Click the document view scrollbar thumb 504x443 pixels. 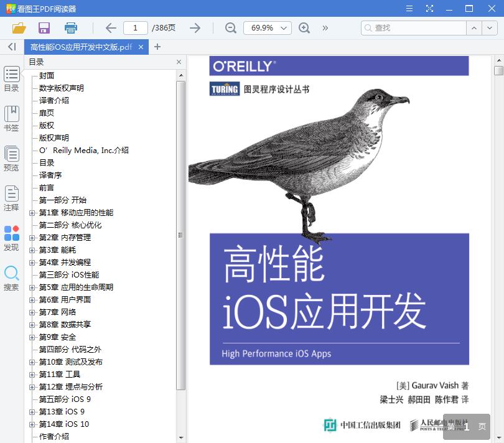[498, 70]
